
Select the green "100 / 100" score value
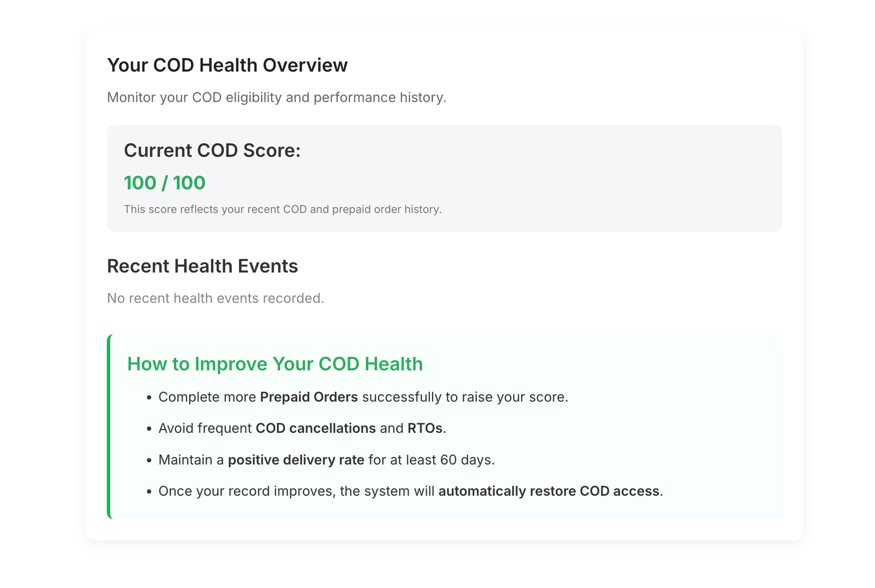pos(165,183)
